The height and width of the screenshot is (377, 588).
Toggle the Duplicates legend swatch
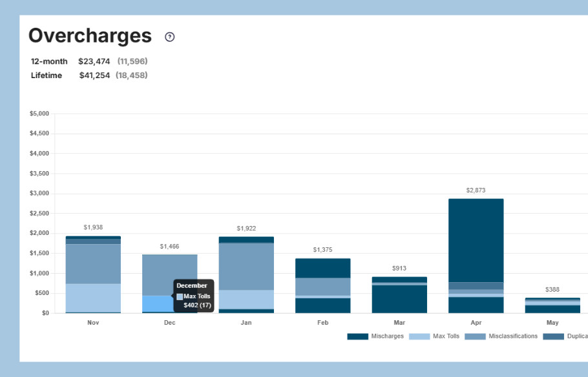(x=552, y=336)
